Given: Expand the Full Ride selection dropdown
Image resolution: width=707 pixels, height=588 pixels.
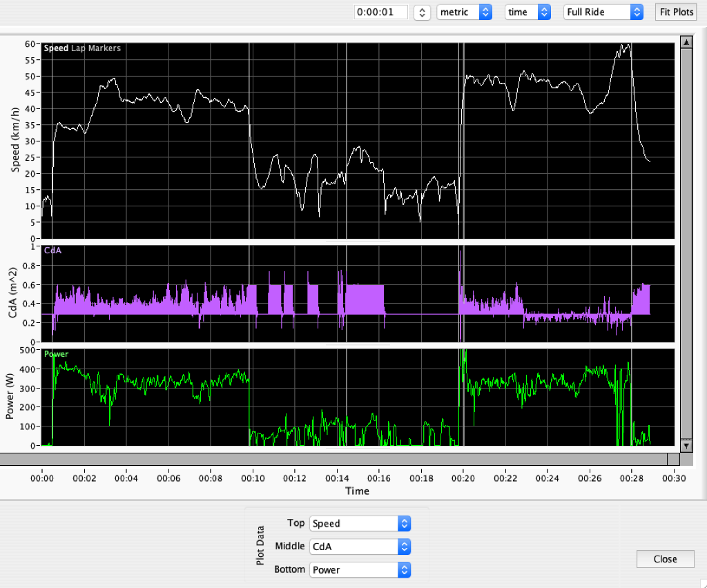Looking at the screenshot, I should coord(603,12).
